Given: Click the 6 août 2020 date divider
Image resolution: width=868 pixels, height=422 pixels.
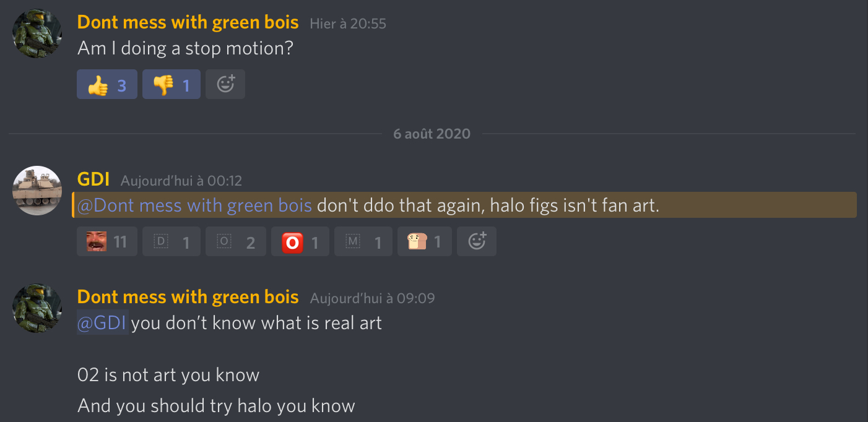Looking at the screenshot, I should [x=432, y=134].
